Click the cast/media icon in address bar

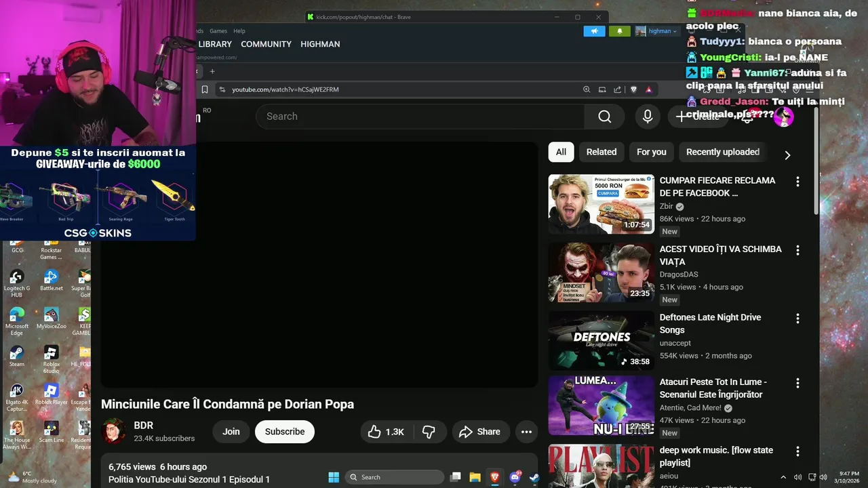point(602,89)
